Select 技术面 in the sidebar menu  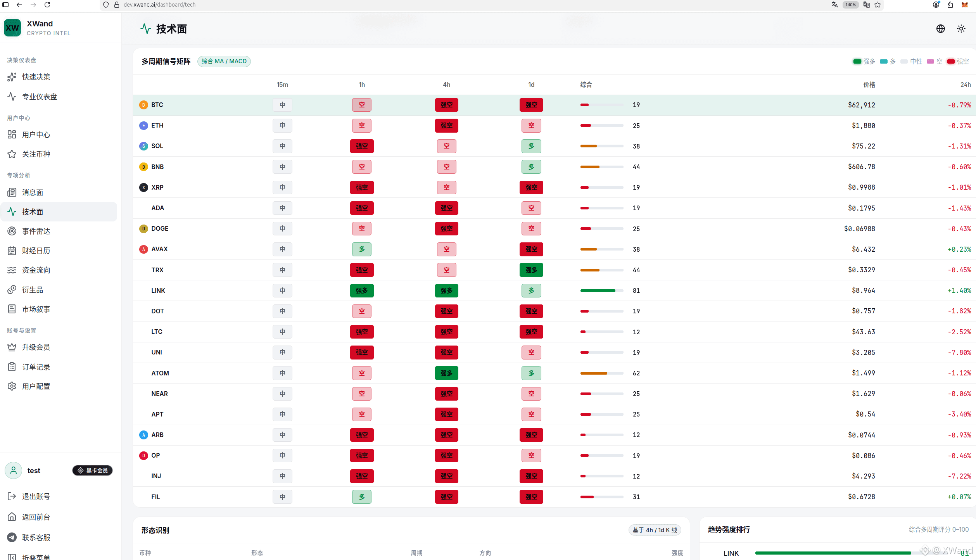coord(59,212)
